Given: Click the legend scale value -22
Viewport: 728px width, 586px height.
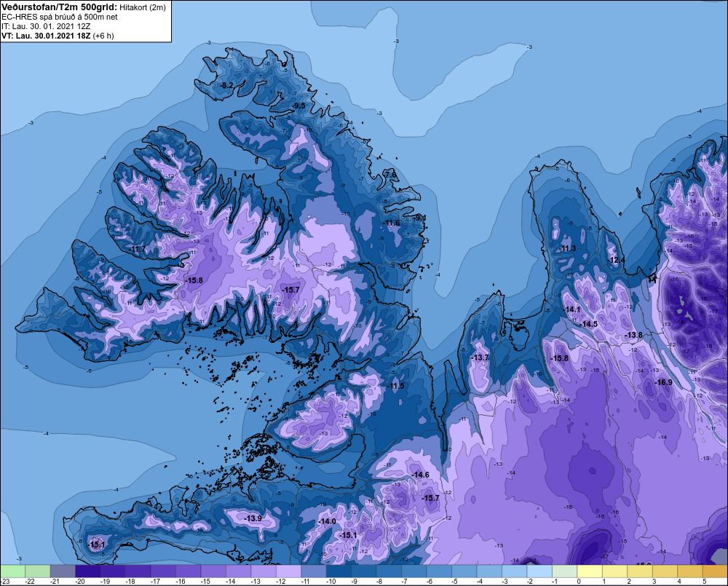Looking at the screenshot, I should (30, 582).
